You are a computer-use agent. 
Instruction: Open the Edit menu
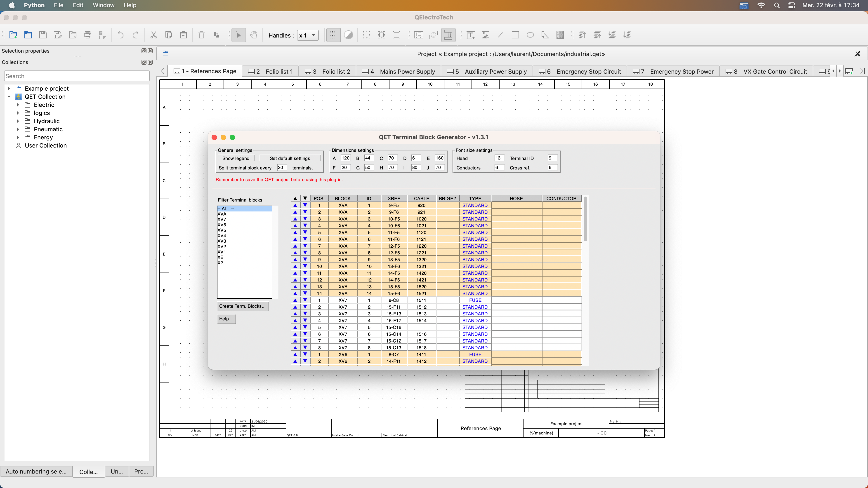click(78, 5)
